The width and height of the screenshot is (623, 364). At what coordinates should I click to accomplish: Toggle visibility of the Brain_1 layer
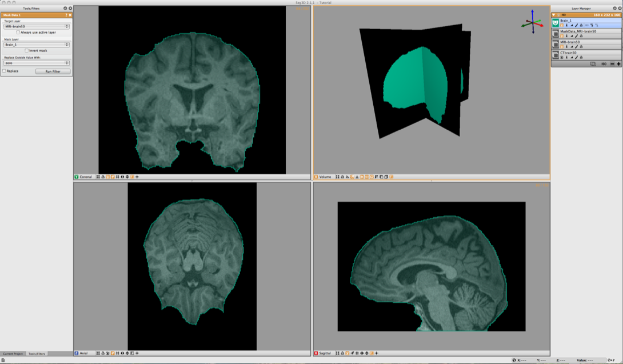coord(562,26)
